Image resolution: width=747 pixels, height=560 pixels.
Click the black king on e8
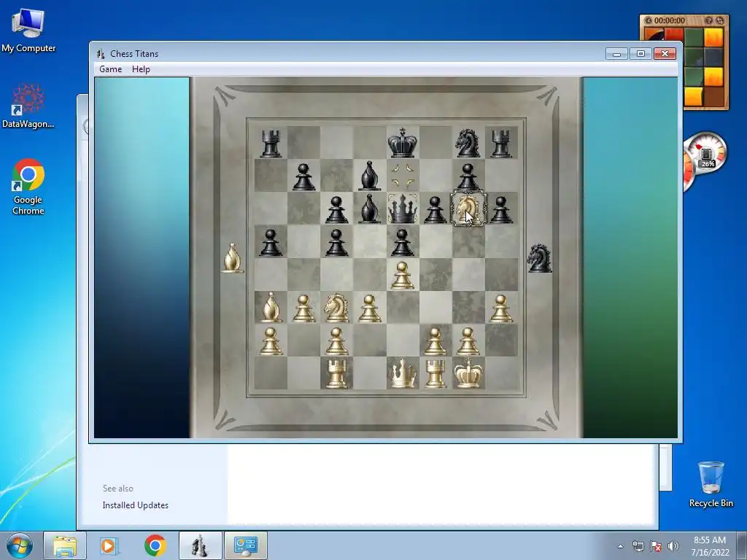pyautogui.click(x=403, y=142)
